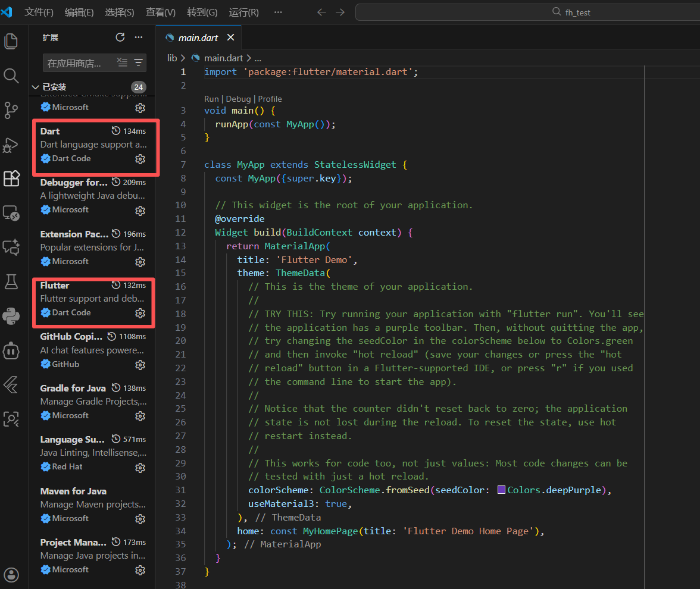
Task: Go back in navigation history
Action: point(321,12)
